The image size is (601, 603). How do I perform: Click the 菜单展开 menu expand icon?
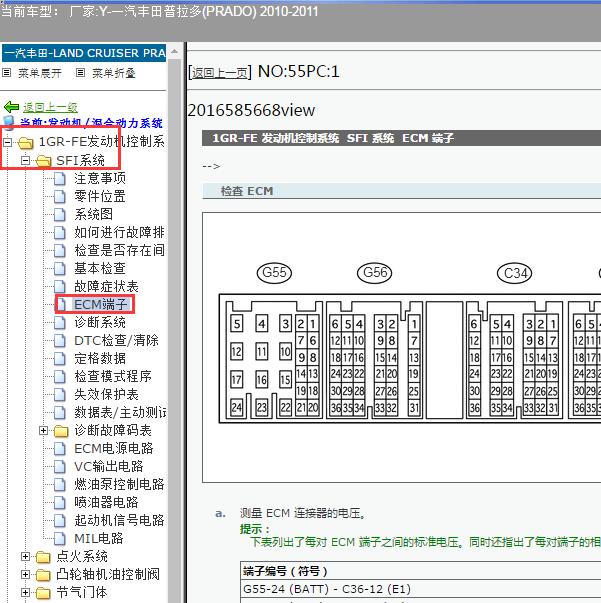(x=7, y=72)
